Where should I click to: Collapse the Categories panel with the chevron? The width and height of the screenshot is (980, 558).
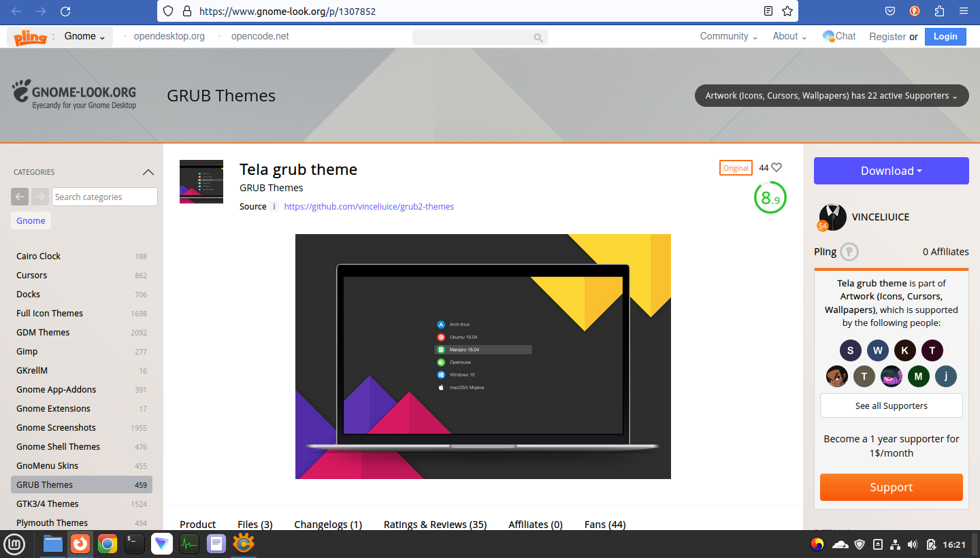148,172
